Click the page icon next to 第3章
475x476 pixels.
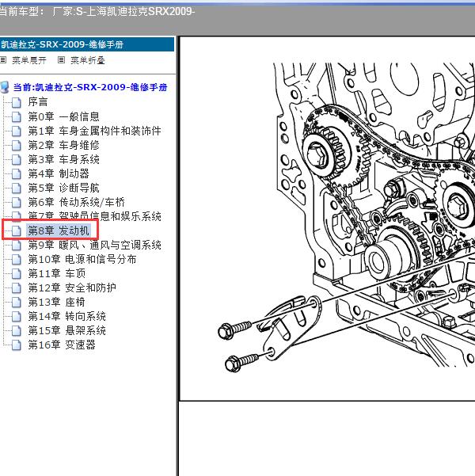point(17,160)
